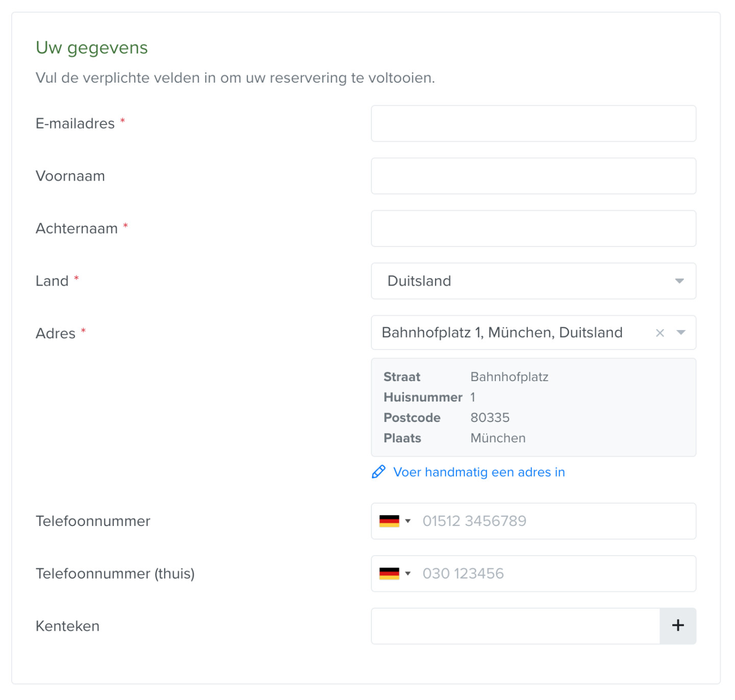
Task: Clear the selected address with the X icon
Action: pos(660,333)
